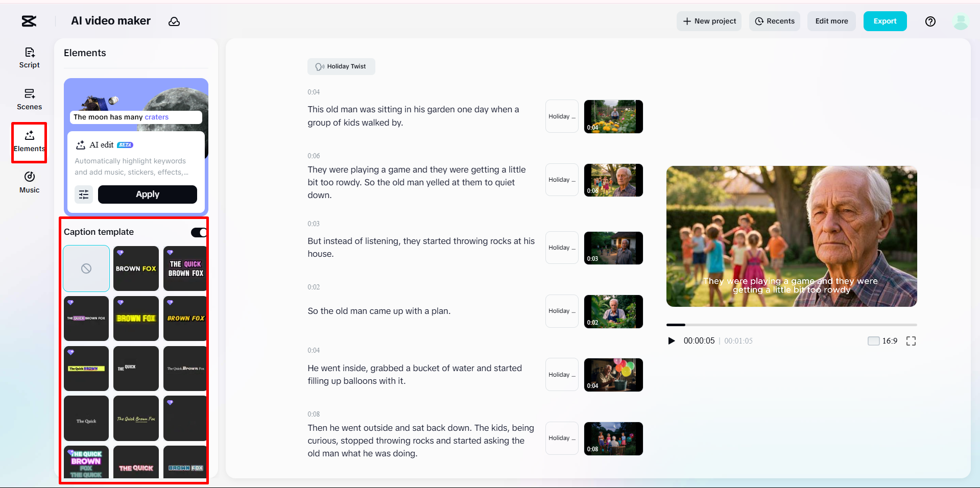This screenshot has height=488, width=980.
Task: Toggle the 16:9 aspect ratio checkbox
Action: 873,340
